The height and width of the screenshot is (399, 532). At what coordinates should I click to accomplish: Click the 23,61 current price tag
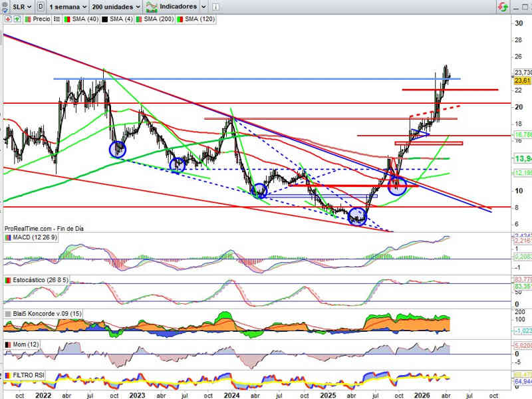[x=522, y=80]
